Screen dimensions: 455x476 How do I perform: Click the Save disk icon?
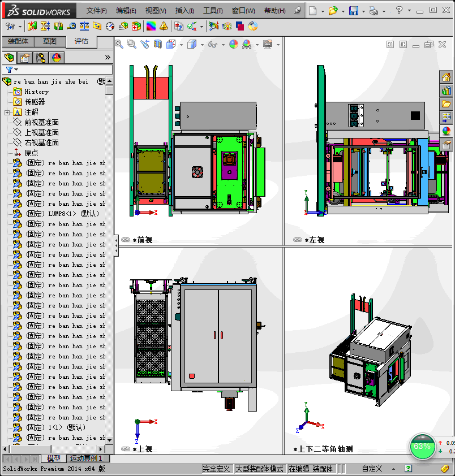354,11
